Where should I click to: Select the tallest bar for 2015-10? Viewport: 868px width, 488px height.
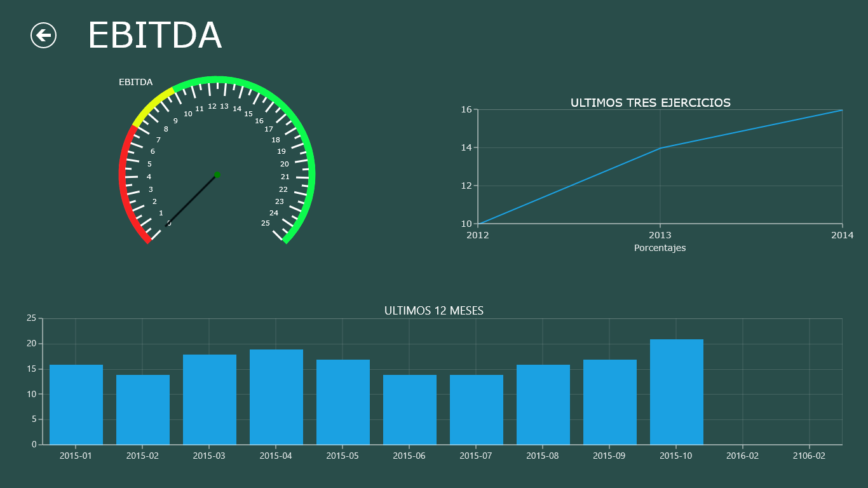[677, 392]
